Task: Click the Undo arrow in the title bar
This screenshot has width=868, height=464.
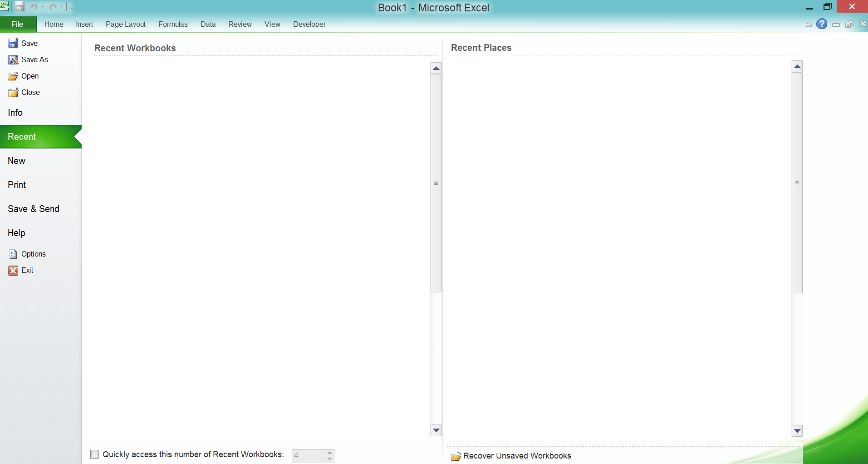Action: 33,6
